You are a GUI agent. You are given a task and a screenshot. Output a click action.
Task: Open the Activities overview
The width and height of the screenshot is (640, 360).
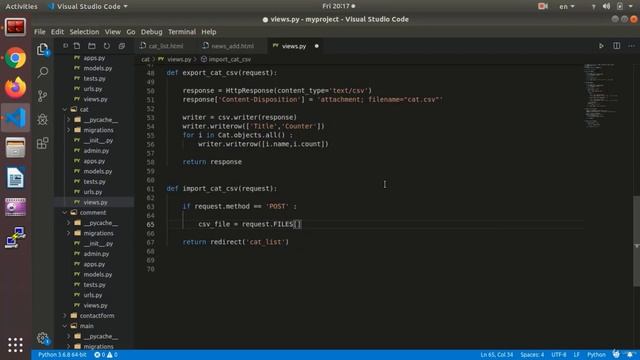click(x=21, y=6)
